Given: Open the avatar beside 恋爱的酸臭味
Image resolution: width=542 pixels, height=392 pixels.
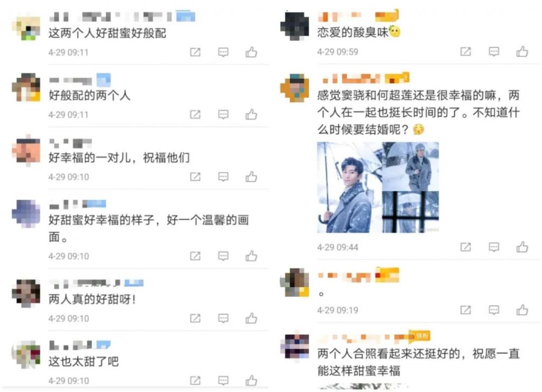Looking at the screenshot, I should click(x=294, y=26).
